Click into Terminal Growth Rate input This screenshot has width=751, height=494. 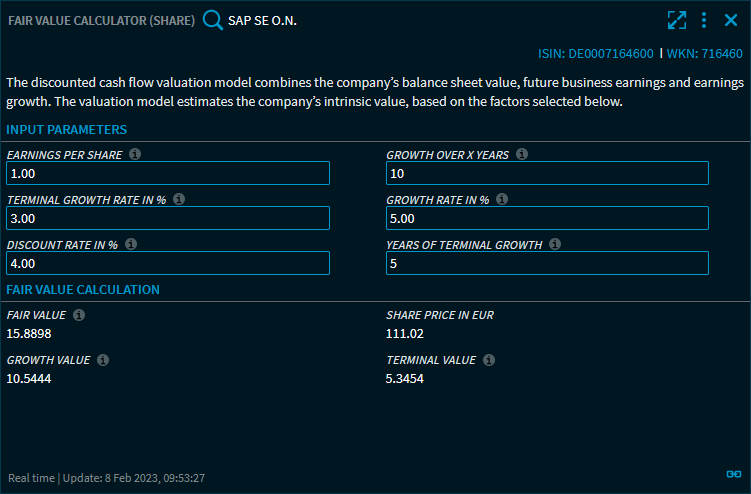coord(167,218)
